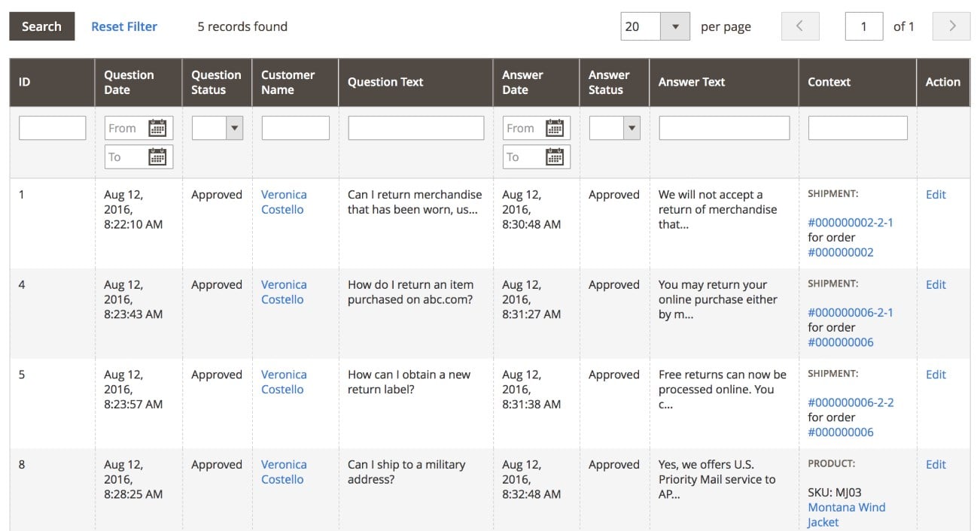
Task: Open order #000000006 link in row 4
Action: pyautogui.click(x=841, y=342)
